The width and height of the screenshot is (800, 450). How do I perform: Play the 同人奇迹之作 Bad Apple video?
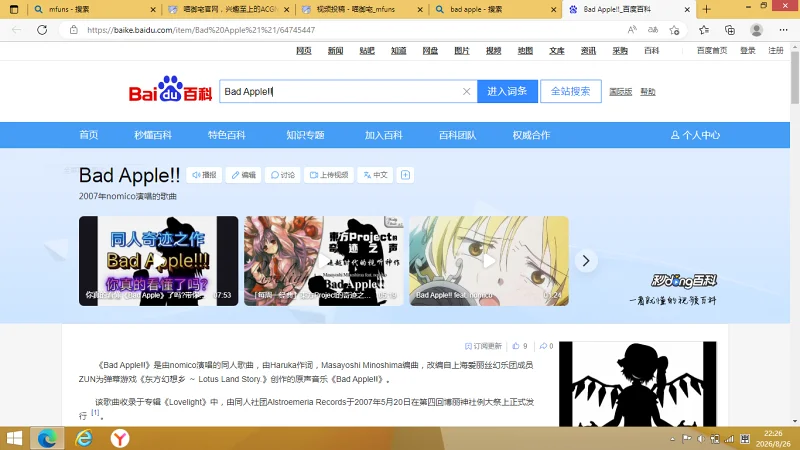pyautogui.click(x=158, y=261)
